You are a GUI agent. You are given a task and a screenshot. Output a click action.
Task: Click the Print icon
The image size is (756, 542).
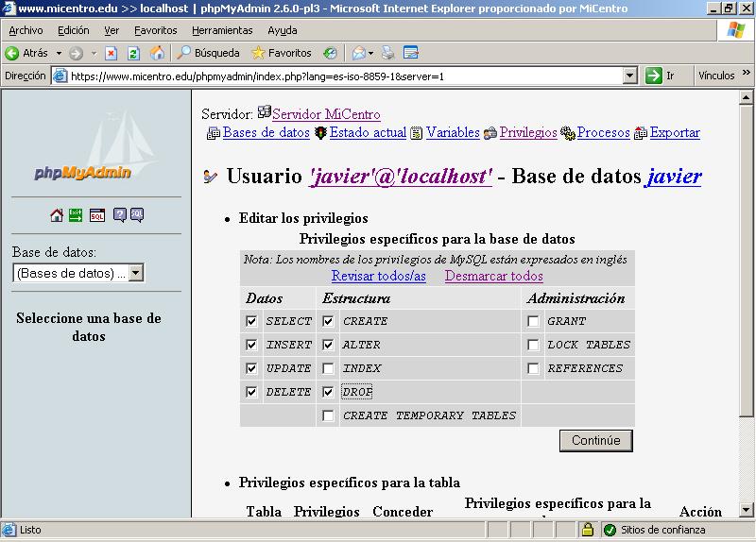point(388,53)
